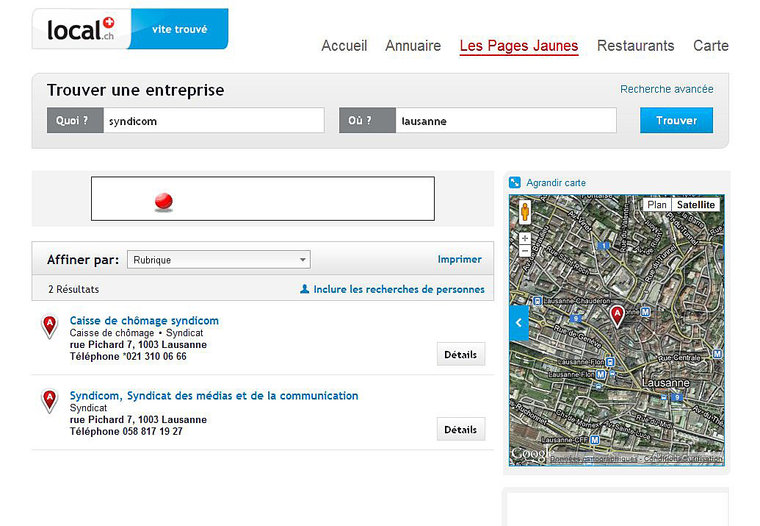The width and height of the screenshot is (760, 526).
Task: Click the Agrandir carte link
Action: pyautogui.click(x=556, y=183)
